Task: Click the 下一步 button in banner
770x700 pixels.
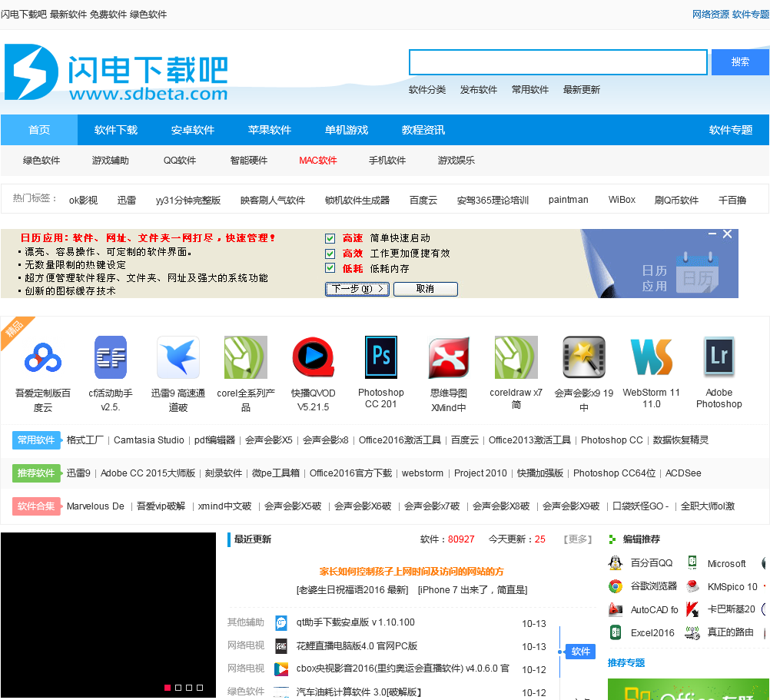Action: 357,289
